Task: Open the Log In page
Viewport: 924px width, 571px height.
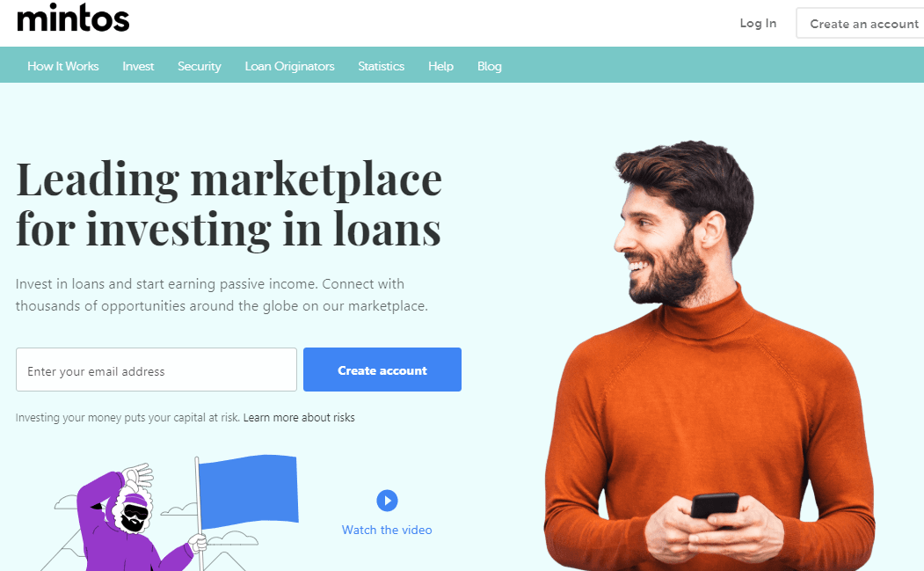Action: pos(758,23)
